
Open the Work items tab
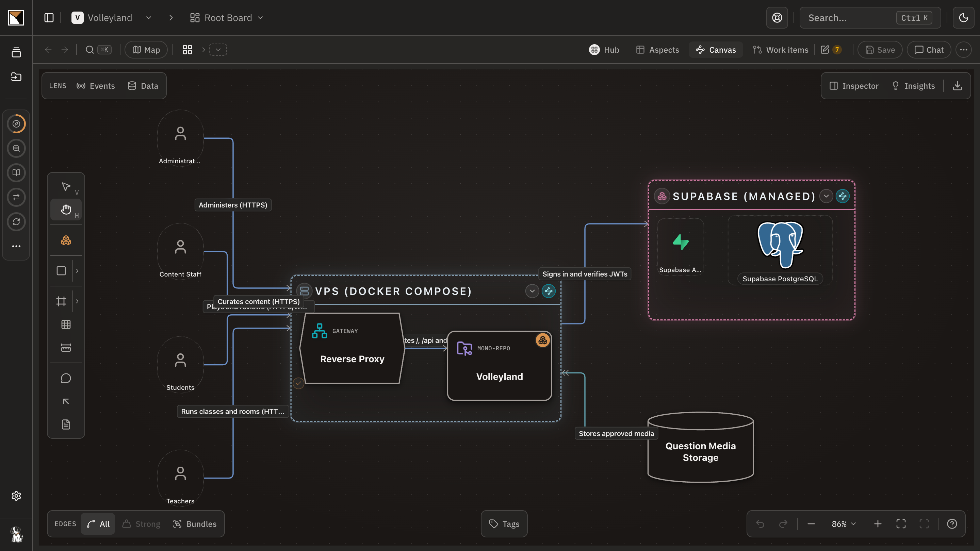tap(781, 50)
